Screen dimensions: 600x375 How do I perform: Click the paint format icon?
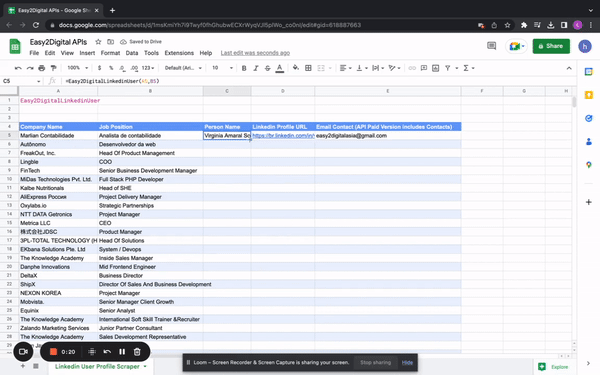54,68
